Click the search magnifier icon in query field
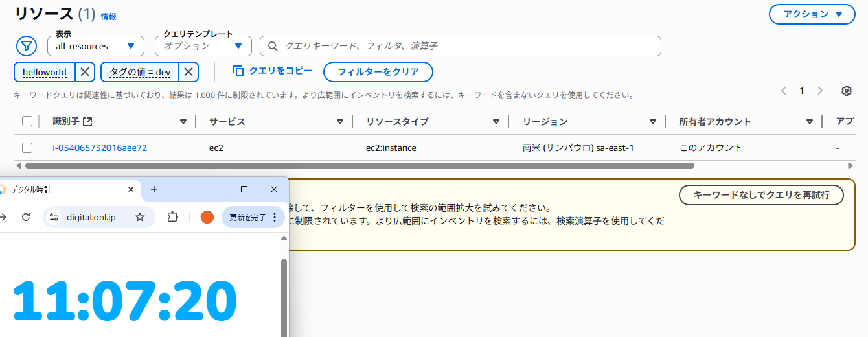This screenshot has width=868, height=337. (273, 46)
